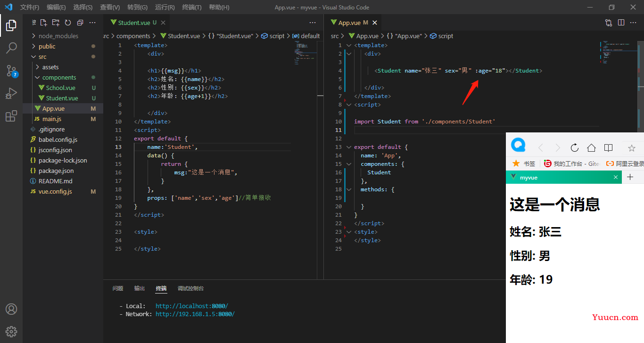Open the 转到(G) menu
The height and width of the screenshot is (343, 644).
click(x=137, y=8)
